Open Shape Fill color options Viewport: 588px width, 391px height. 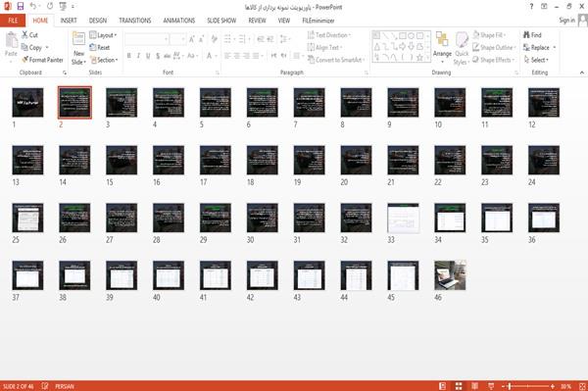[x=489, y=35]
